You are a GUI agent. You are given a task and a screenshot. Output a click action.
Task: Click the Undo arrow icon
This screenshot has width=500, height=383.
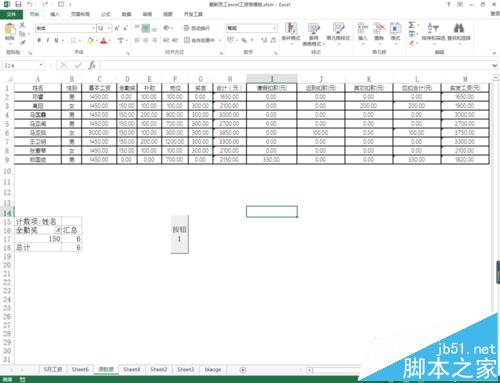pos(30,4)
